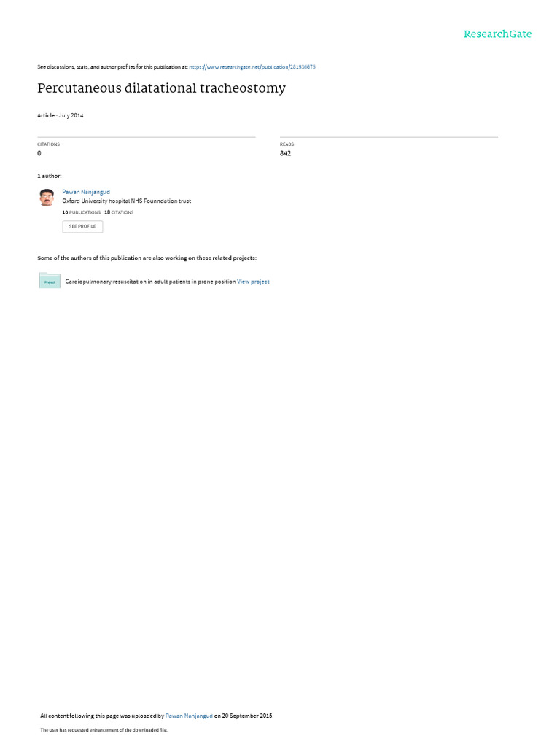Click the Article July 2014 label
560x747 pixels.
60,115
